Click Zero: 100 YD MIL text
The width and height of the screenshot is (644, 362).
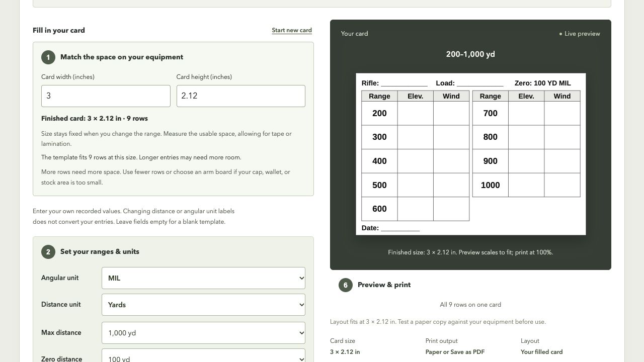[542, 83]
